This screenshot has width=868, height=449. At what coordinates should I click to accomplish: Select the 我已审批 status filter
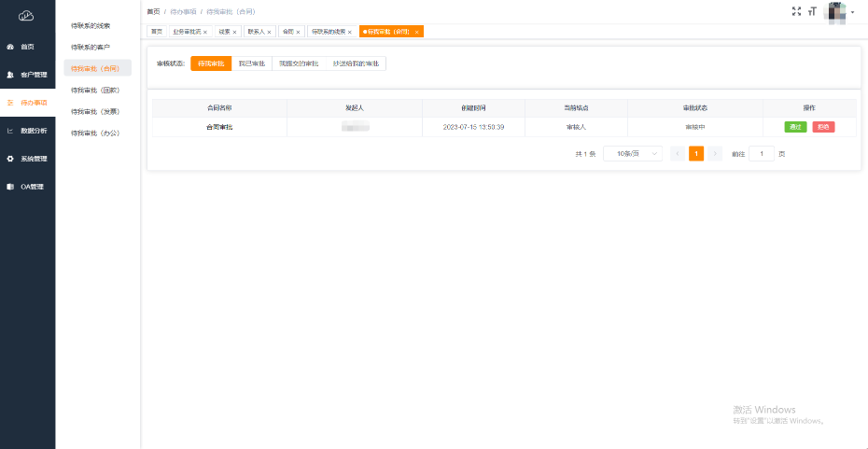pyautogui.click(x=251, y=63)
